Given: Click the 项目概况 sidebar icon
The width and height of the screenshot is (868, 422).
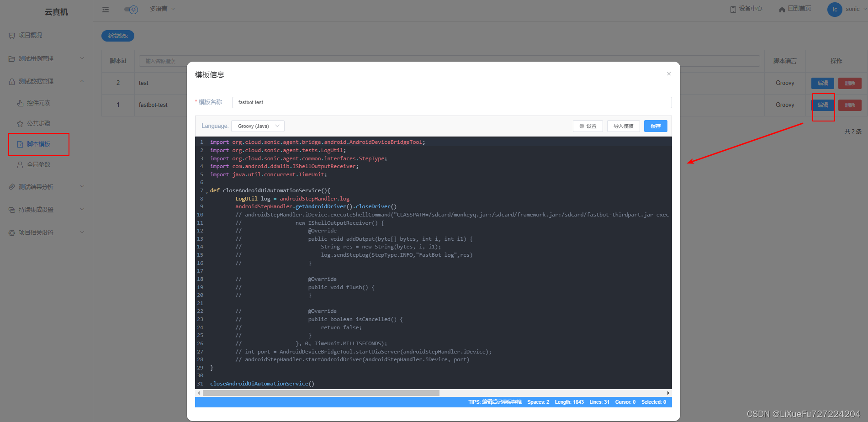Looking at the screenshot, I should pyautogui.click(x=12, y=35).
